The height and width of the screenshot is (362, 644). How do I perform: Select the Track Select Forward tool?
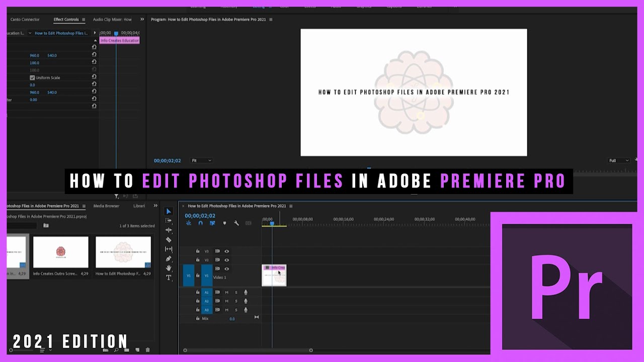pyautogui.click(x=169, y=221)
